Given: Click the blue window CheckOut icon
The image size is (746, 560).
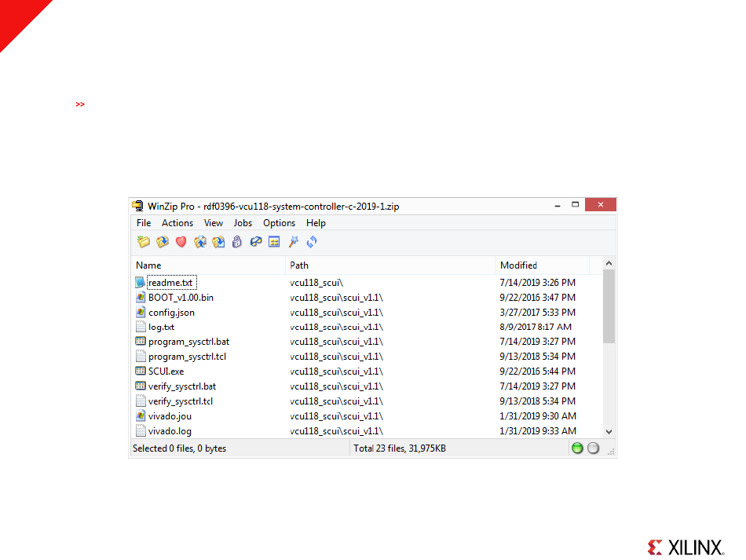Looking at the screenshot, I should [275, 242].
